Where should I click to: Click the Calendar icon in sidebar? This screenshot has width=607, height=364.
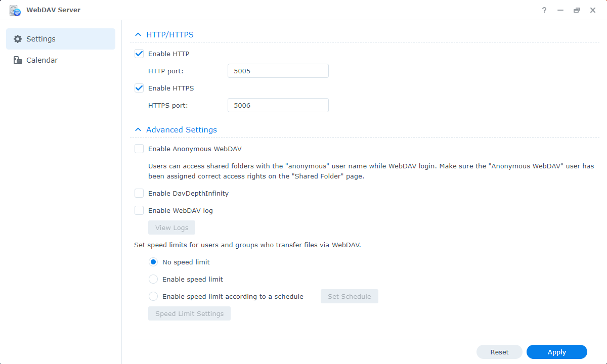click(x=18, y=60)
